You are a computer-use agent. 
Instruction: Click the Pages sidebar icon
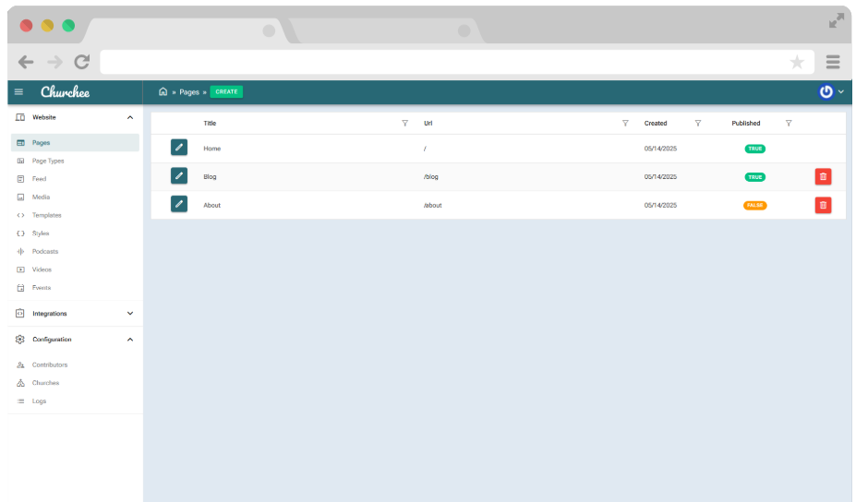20,143
